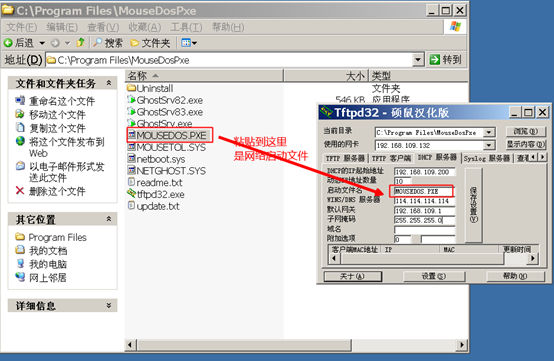Sort by the 类型 column header
Viewport: 554px width, 361px height.
[418, 76]
